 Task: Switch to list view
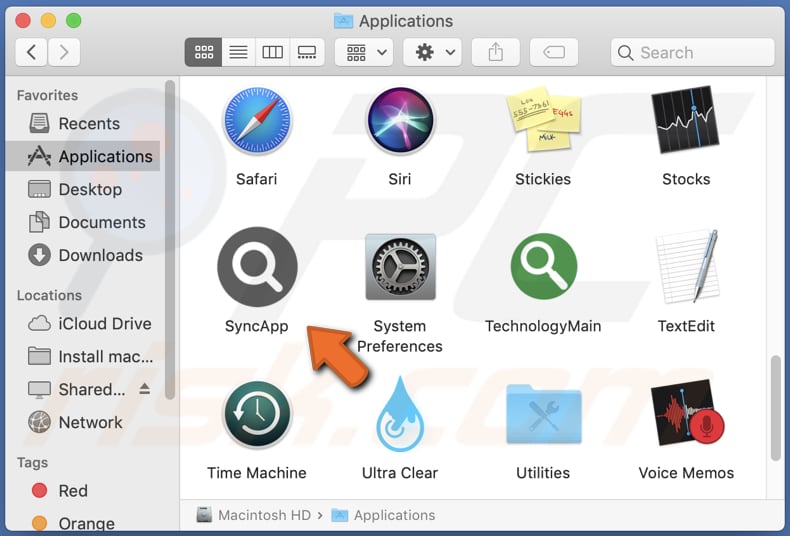(238, 52)
